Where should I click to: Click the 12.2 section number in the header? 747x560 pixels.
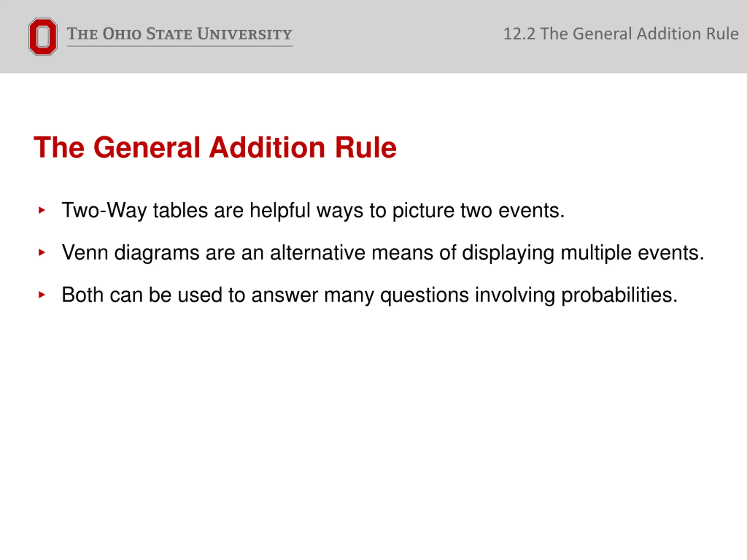519,34
